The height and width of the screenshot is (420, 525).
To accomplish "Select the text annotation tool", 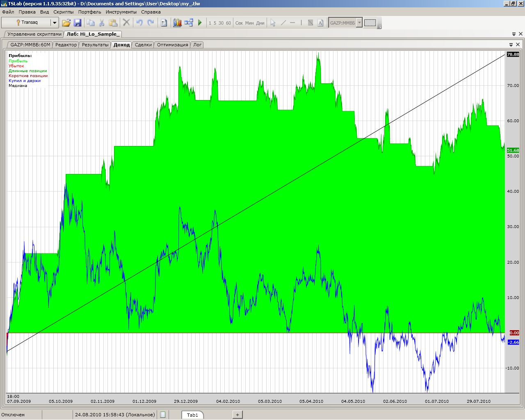I will point(320,23).
